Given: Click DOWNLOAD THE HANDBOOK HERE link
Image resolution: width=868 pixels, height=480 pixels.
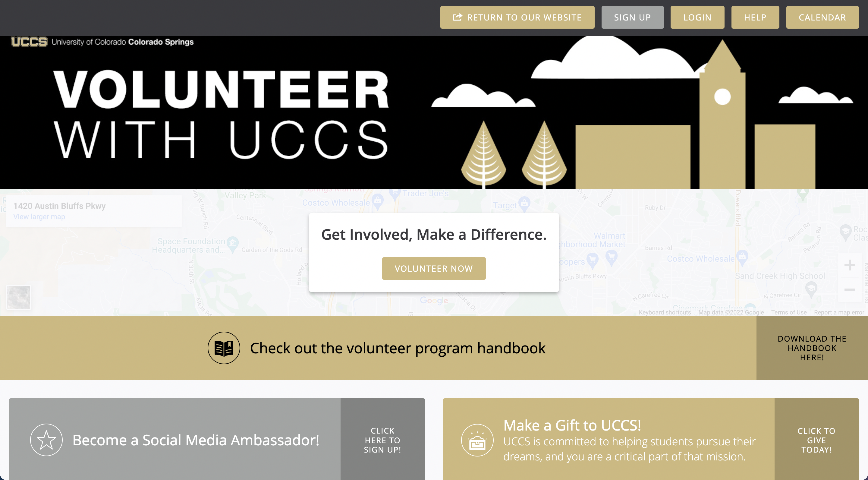Looking at the screenshot, I should [x=811, y=348].
